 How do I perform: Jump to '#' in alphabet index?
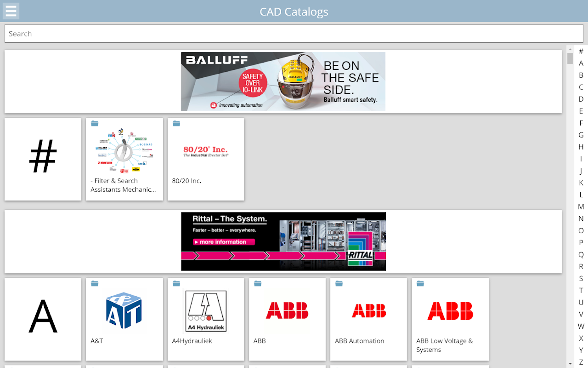[x=581, y=51]
